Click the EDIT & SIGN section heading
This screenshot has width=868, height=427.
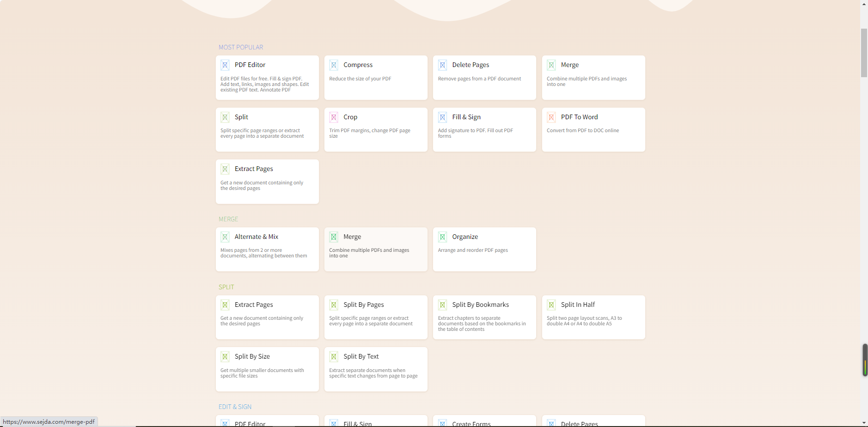[x=235, y=407]
